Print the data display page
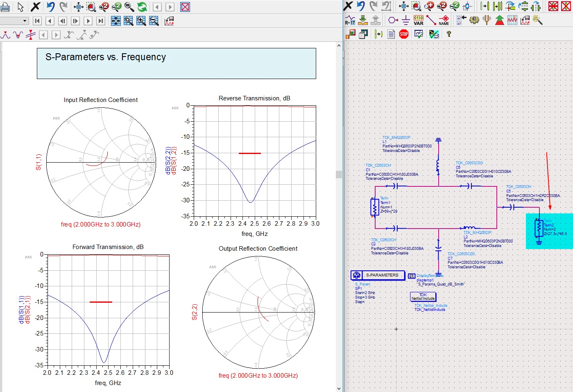 [x=5, y=7]
